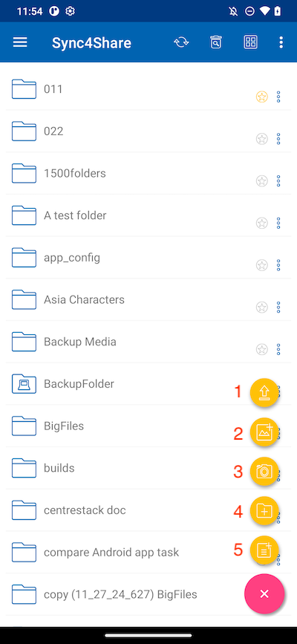Tap the add photo floating button
297x644 pixels.
coord(264,432)
